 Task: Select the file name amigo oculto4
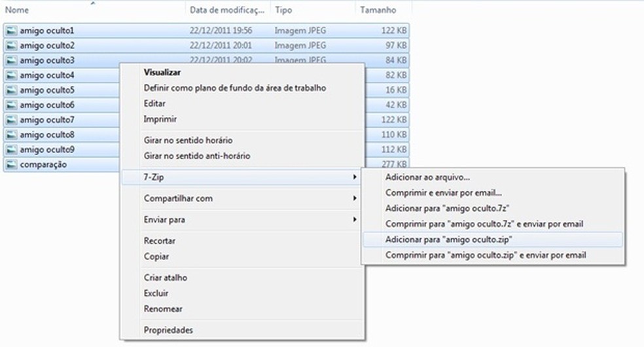47,75
